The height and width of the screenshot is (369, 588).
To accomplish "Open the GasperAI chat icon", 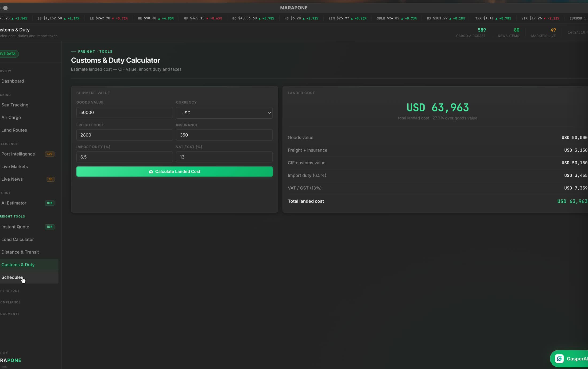I will [559, 359].
